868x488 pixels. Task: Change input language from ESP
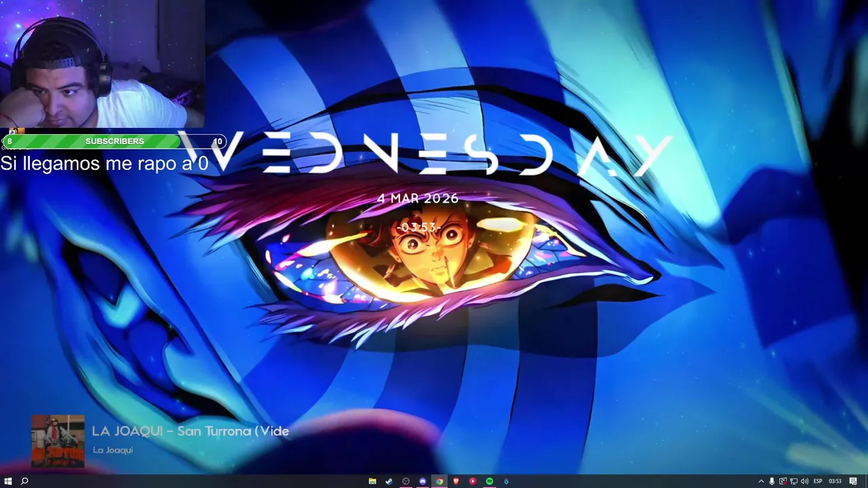pyautogui.click(x=818, y=481)
